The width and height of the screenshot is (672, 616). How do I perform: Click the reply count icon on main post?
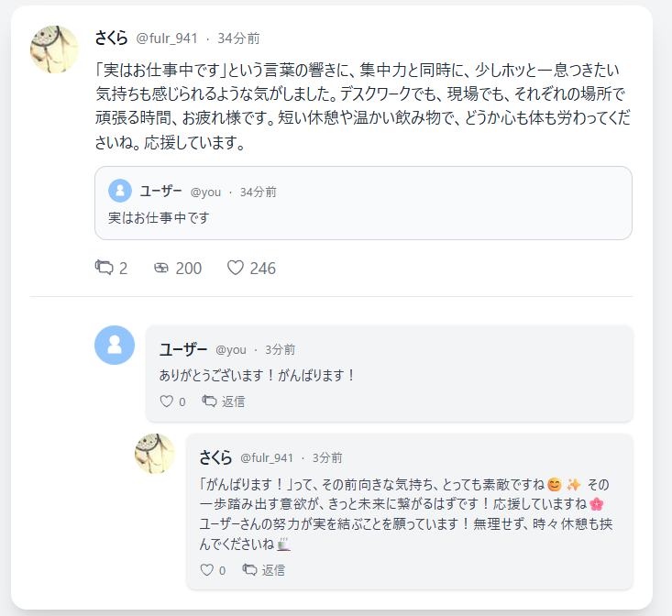point(105,268)
